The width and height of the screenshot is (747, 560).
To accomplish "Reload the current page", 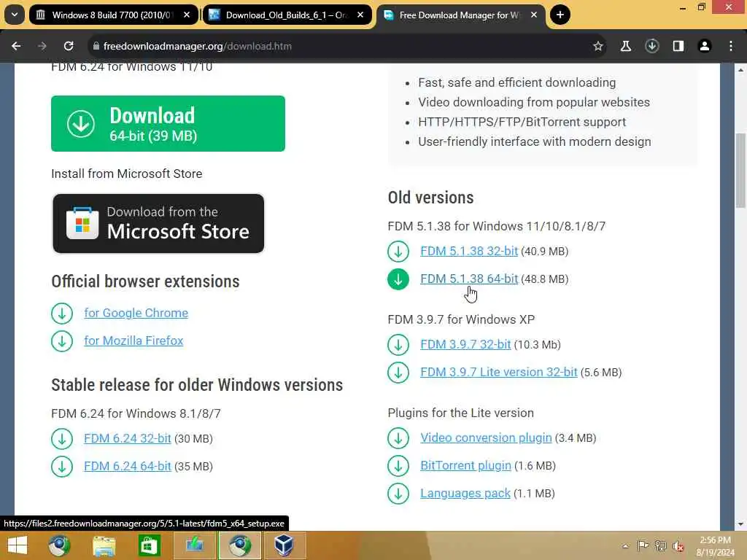I will point(69,46).
